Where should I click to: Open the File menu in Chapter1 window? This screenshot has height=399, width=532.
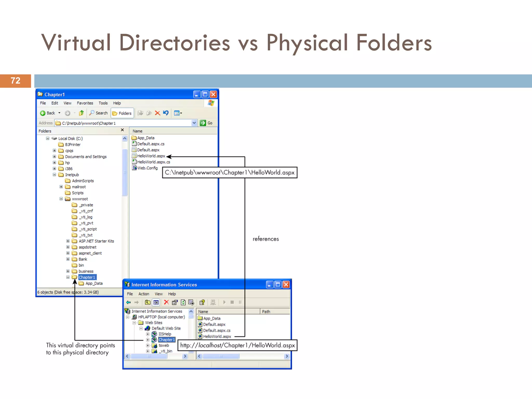coord(43,103)
